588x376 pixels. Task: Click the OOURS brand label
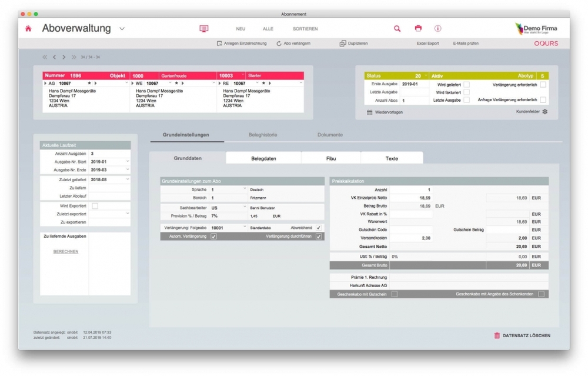pos(546,44)
